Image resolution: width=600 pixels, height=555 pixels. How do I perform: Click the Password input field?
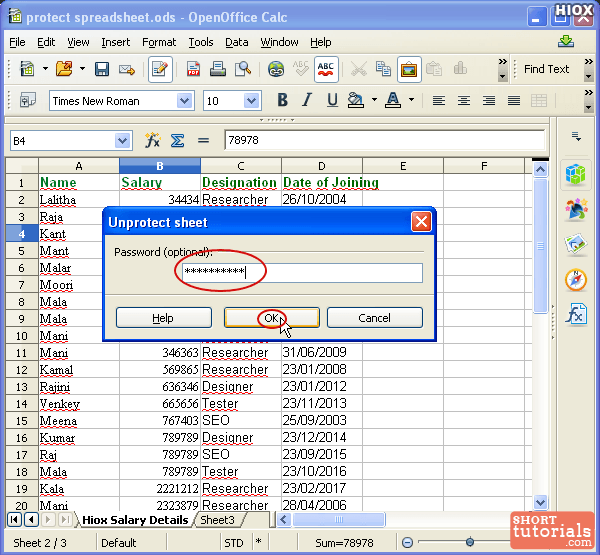(x=302, y=273)
